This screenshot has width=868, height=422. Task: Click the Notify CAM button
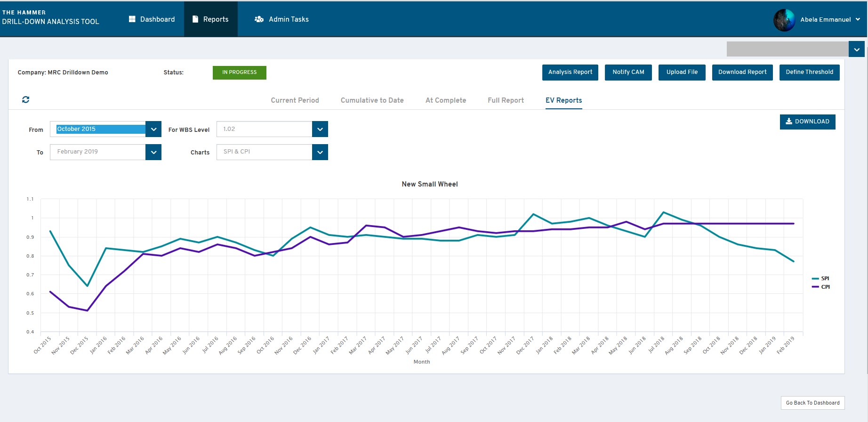(628, 72)
